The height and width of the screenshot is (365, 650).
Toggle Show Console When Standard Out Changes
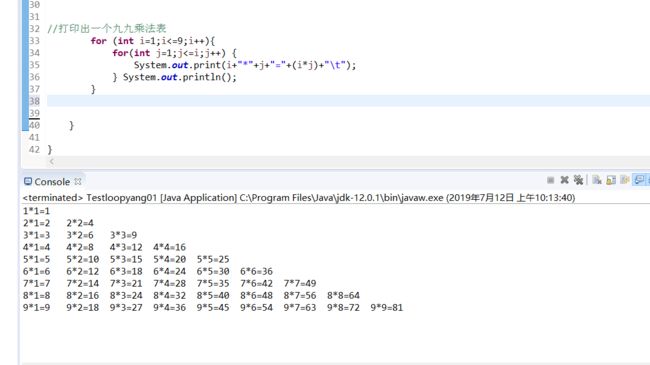pos(639,180)
